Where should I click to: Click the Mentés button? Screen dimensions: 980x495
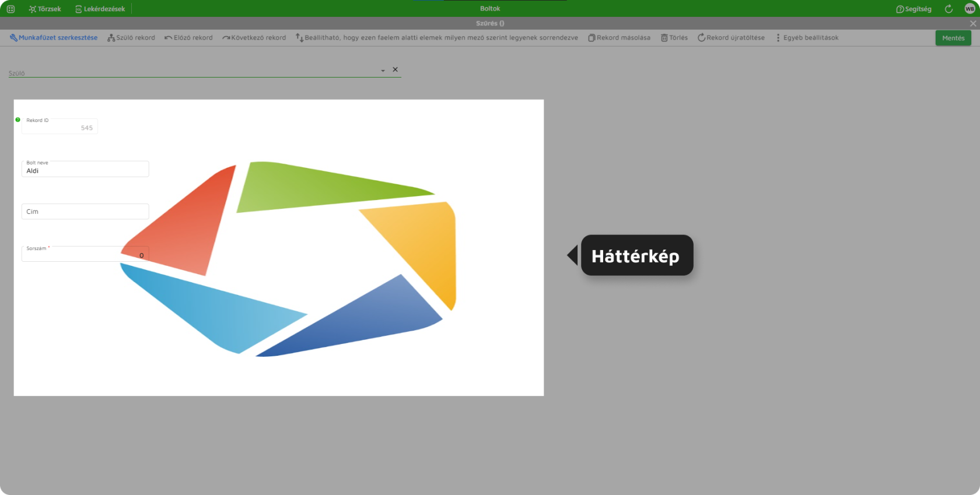[x=953, y=38]
